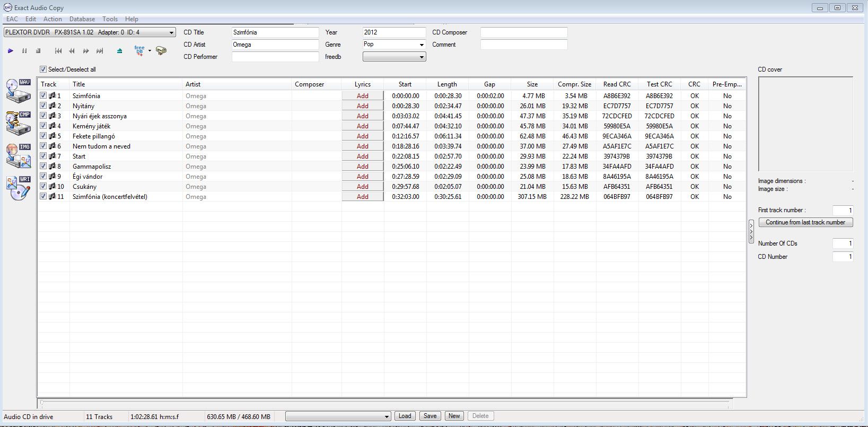The width and height of the screenshot is (868, 427).
Task: Uncheck track 2 Nyitány checkbox
Action: click(x=43, y=106)
